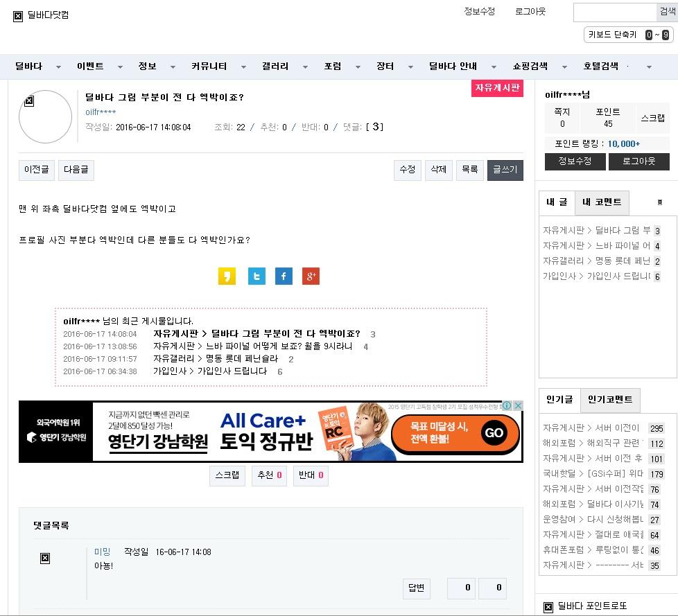Switch to the 인기코멘트 tab

click(x=609, y=400)
